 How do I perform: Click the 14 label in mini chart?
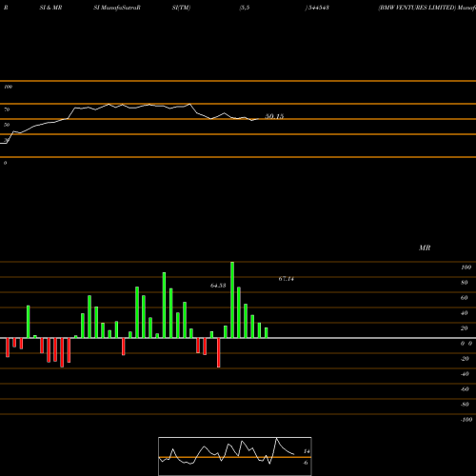(x=307, y=451)
